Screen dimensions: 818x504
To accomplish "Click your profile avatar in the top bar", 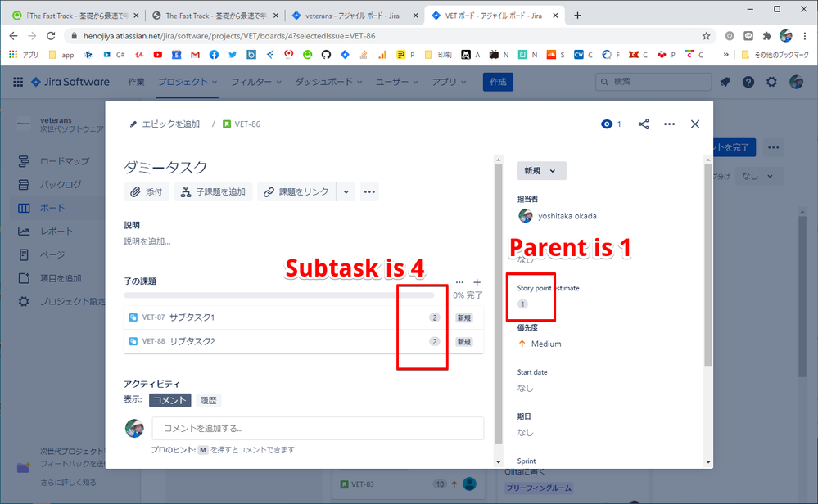I will coord(796,82).
